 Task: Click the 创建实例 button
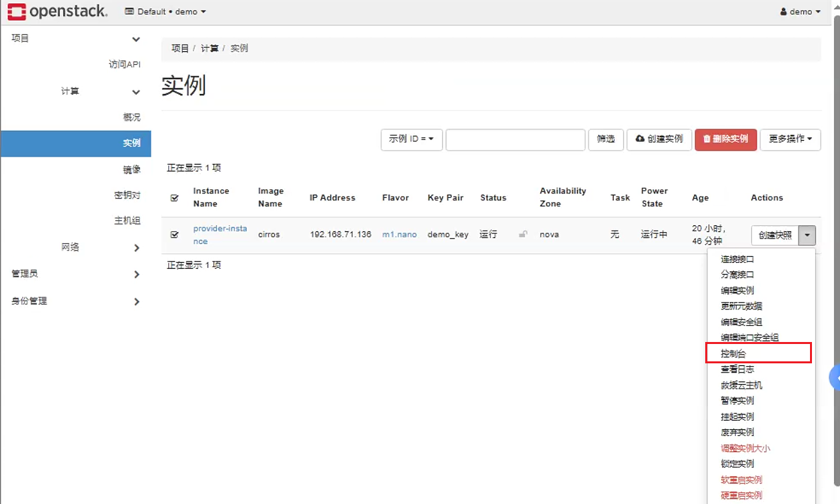[659, 139]
